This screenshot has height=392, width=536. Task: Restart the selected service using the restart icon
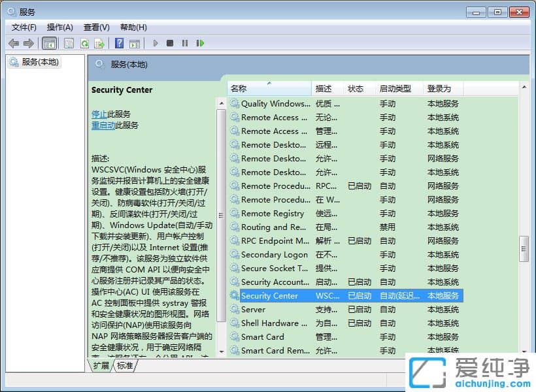201,43
